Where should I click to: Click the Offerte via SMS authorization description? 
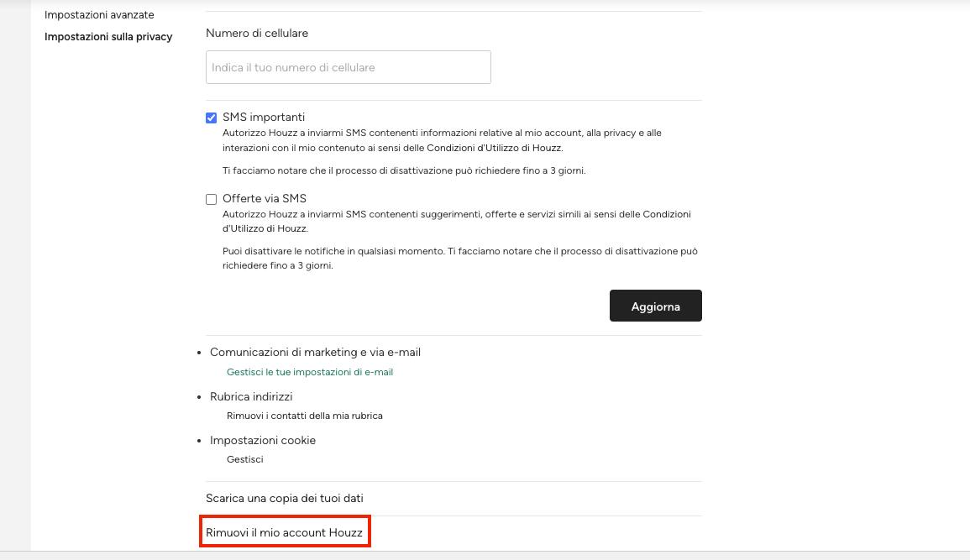pos(457,222)
